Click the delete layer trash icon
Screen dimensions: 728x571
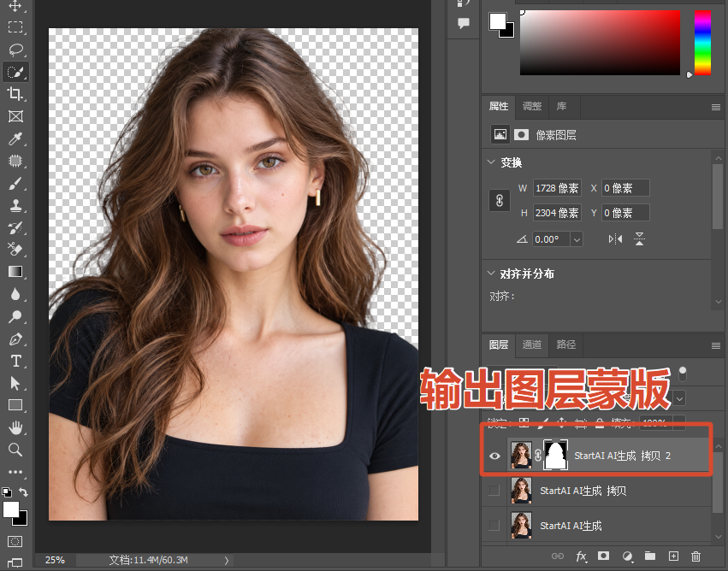pyautogui.click(x=695, y=556)
